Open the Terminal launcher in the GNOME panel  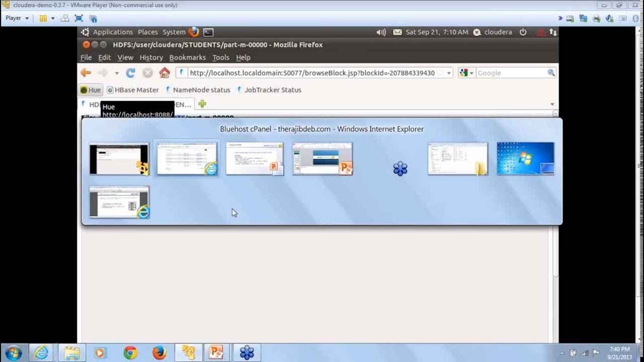pyautogui.click(x=208, y=32)
